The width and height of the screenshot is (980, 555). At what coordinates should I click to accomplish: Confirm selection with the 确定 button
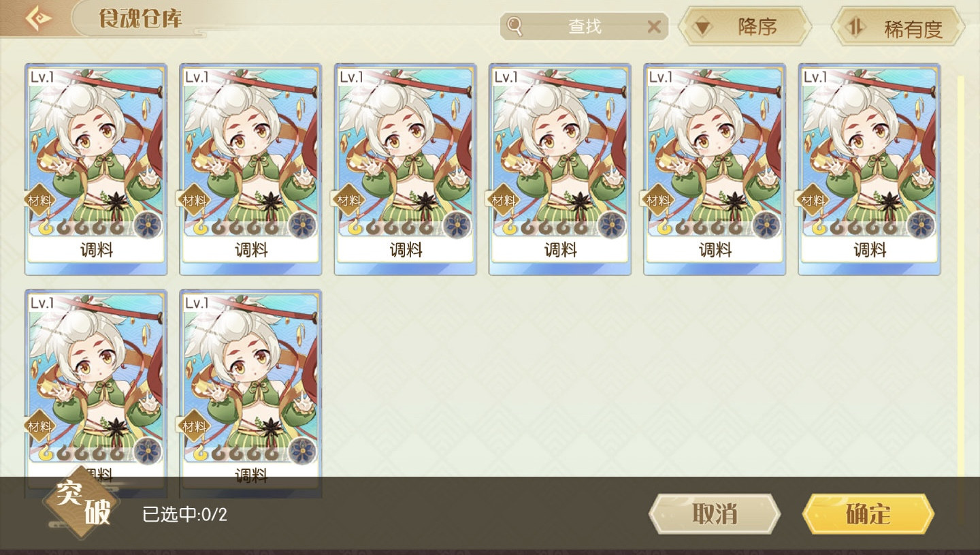click(x=868, y=513)
